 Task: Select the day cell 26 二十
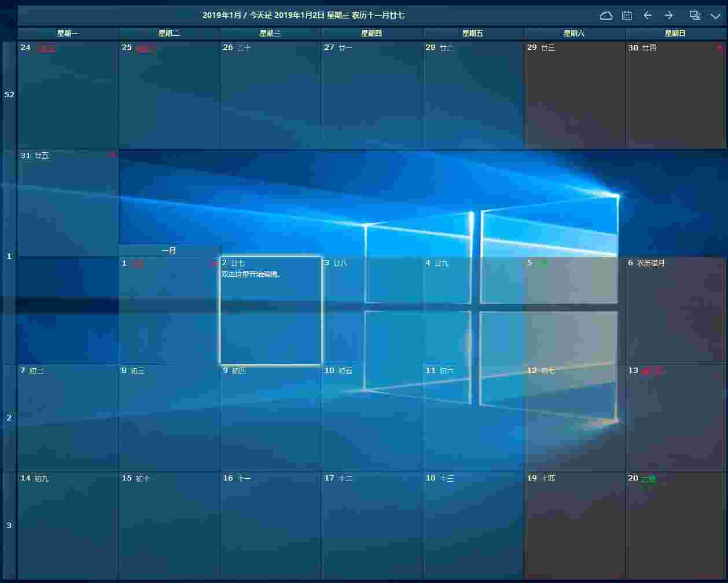click(270, 95)
